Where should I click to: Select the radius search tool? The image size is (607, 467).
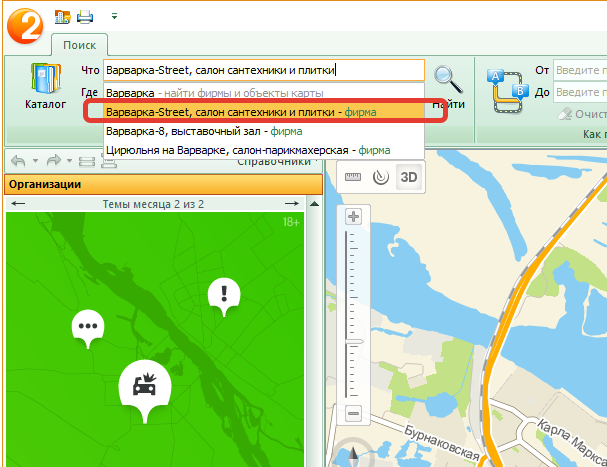(x=381, y=177)
